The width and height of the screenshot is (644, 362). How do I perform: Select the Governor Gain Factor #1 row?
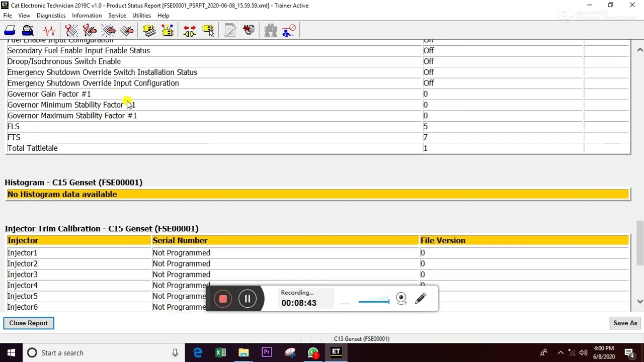[317, 94]
